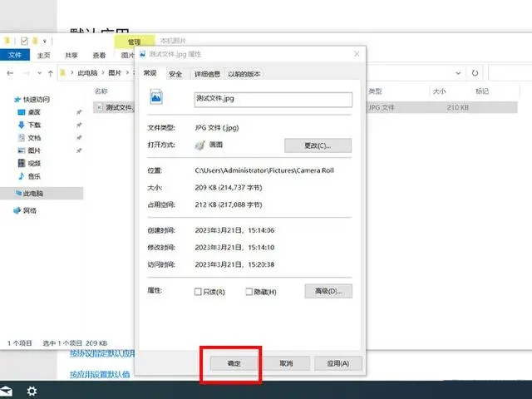Open the 高级(D)... attributes button

click(x=328, y=291)
